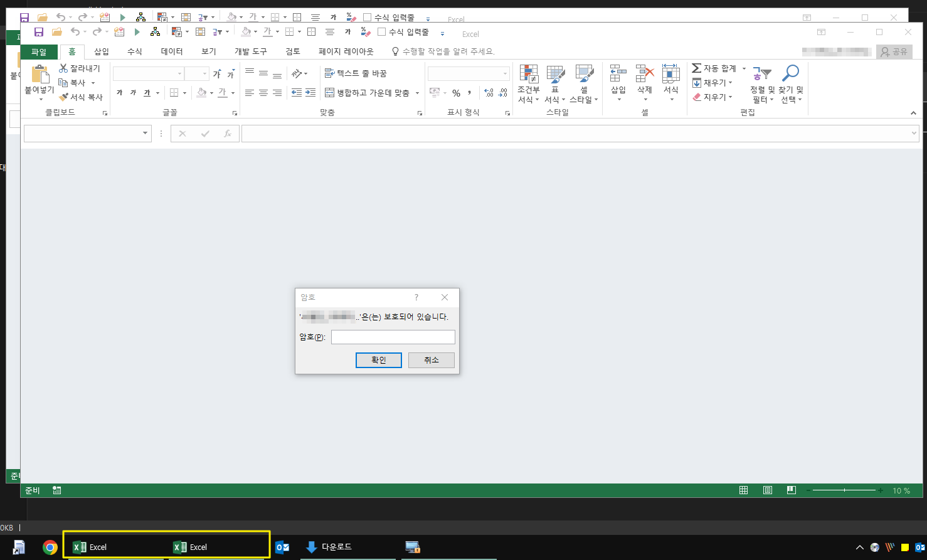Toggle center horizontal alignment in 맞춤 group

(263, 93)
